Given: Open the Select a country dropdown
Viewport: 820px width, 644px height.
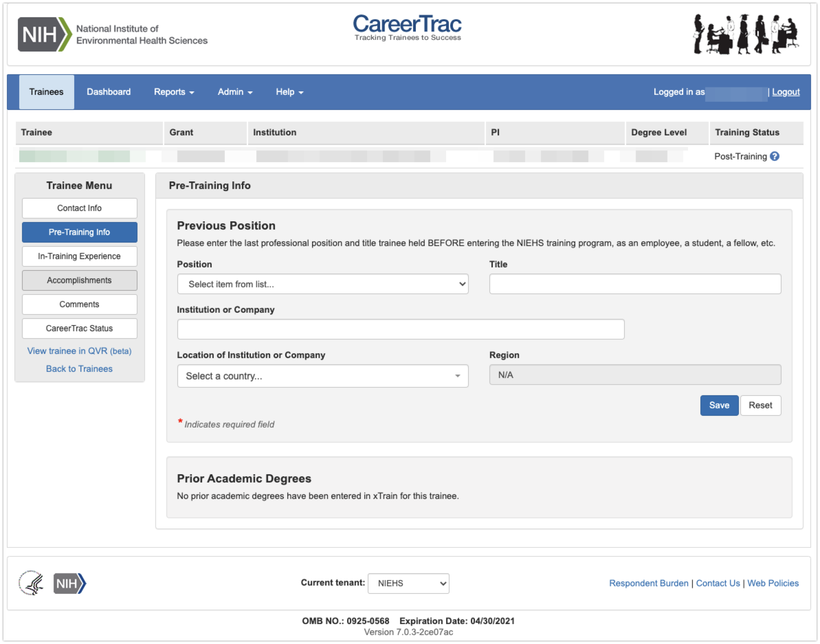Looking at the screenshot, I should tap(323, 376).
